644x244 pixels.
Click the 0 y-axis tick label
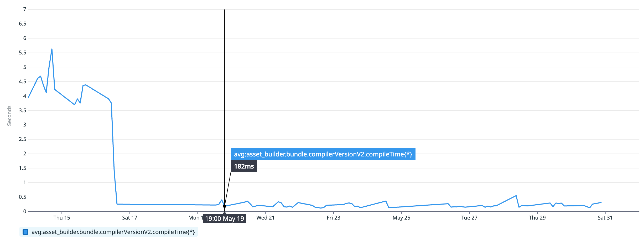pos(25,211)
